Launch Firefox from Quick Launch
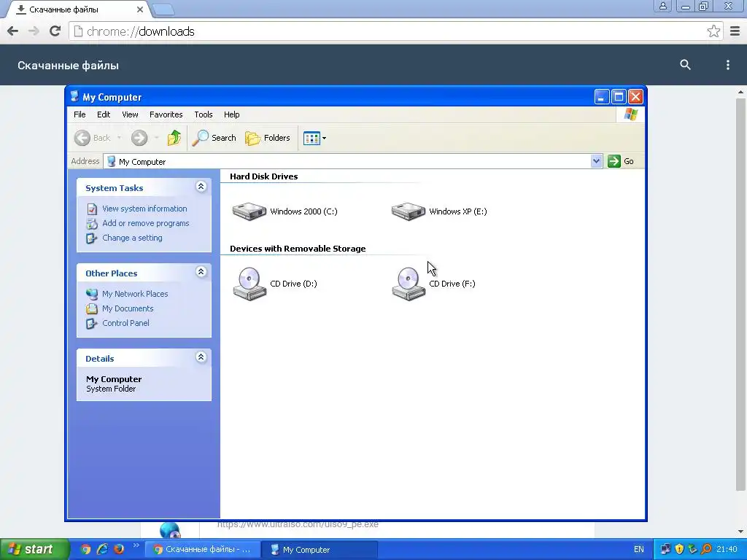Viewport: 747px width, 560px height. tap(119, 550)
